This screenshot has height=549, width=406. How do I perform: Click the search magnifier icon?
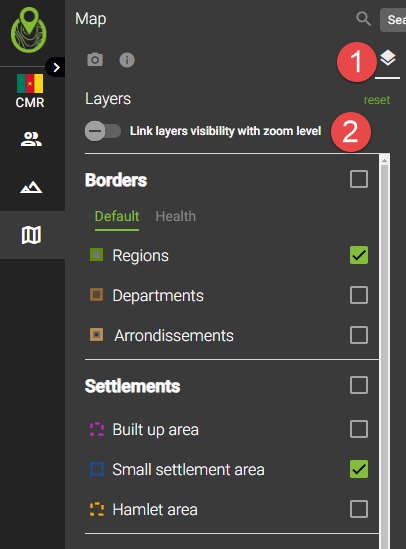point(363,19)
